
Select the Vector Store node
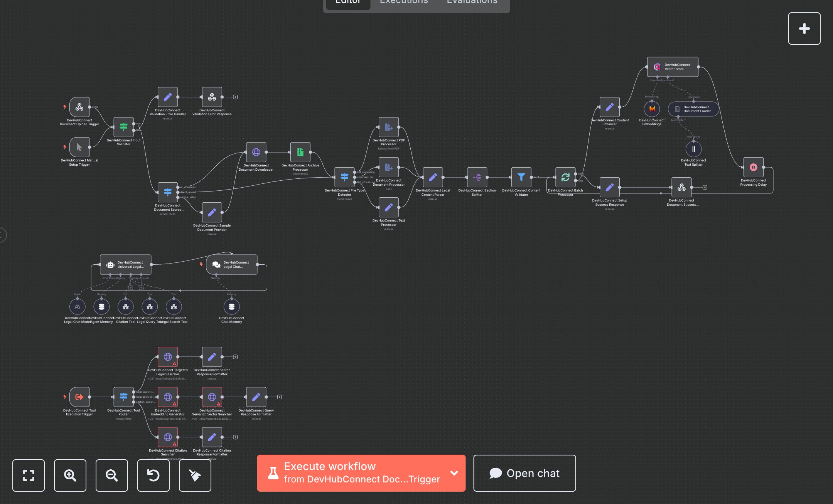click(x=672, y=67)
